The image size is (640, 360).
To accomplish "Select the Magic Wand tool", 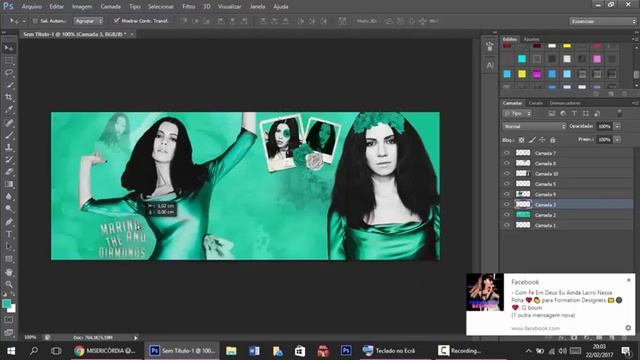I will point(9,85).
